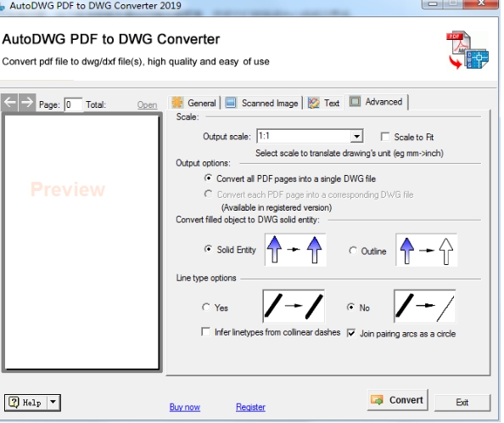Screen dimensions: 504x423
Task: Select the Outline radio option
Action: [x=353, y=251]
